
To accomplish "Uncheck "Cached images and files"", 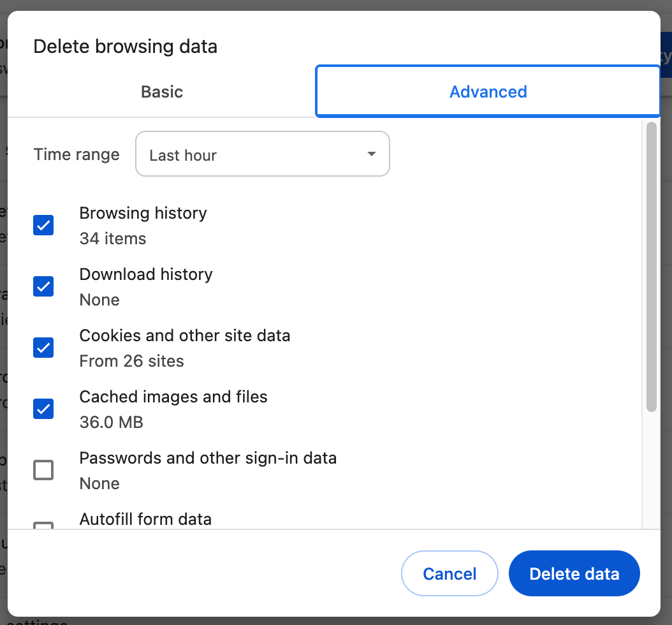I will 43,409.
